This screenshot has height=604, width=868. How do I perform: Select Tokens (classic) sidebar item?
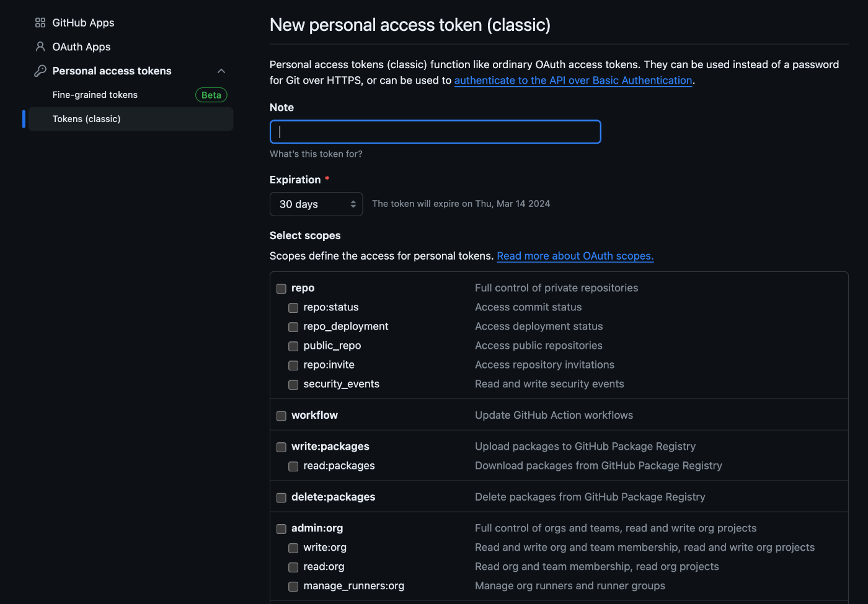131,119
